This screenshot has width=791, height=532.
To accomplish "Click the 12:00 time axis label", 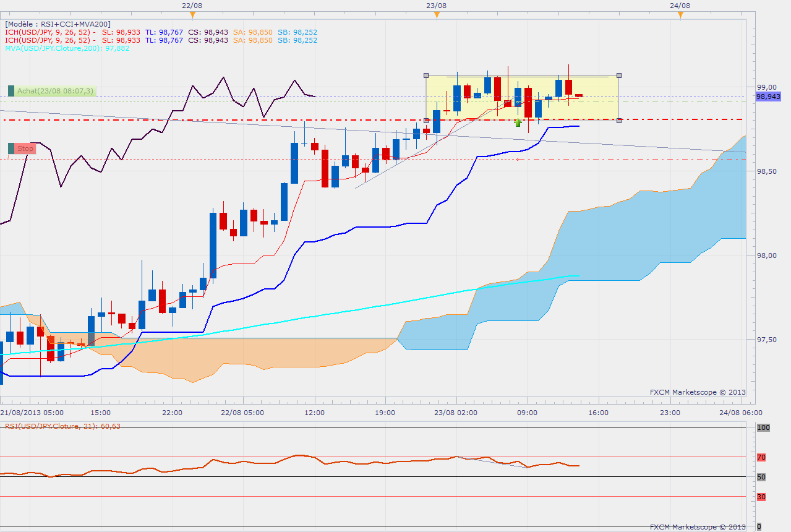I will tap(315, 413).
